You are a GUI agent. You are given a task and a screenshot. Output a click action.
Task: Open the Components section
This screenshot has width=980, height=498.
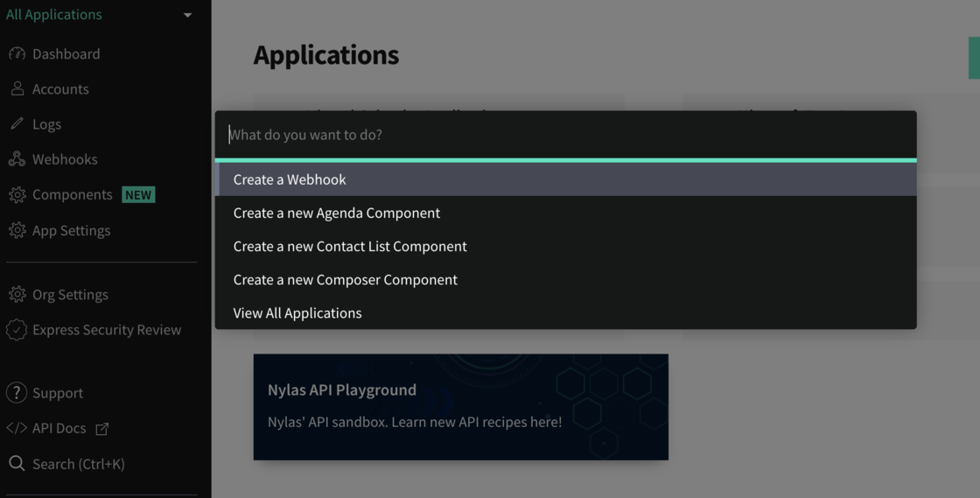point(73,195)
